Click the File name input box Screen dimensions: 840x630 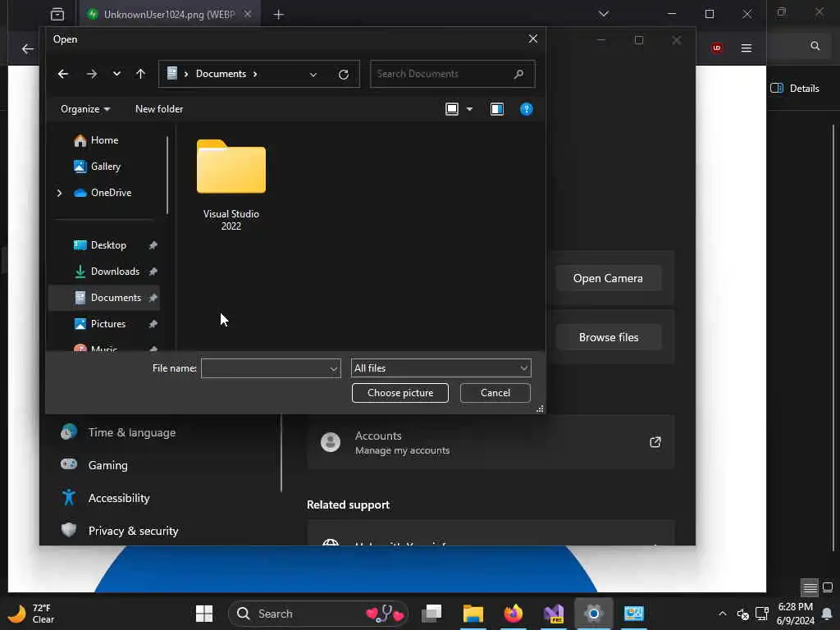(265, 368)
